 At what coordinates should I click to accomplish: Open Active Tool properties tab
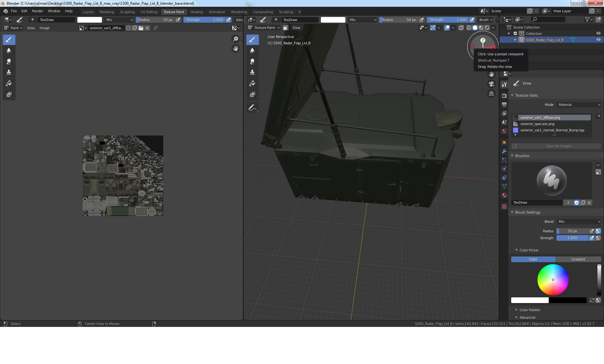point(504,84)
